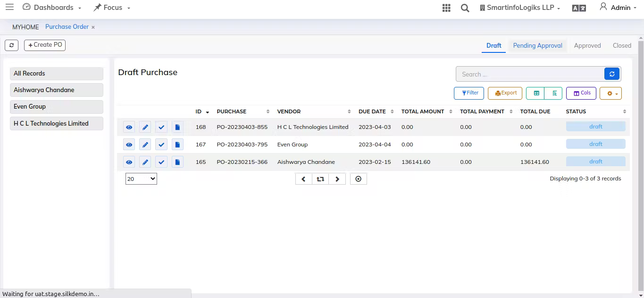Expand the SmartinfoLogiks LLP company dropdown
The height and width of the screenshot is (298, 644).
[520, 8]
